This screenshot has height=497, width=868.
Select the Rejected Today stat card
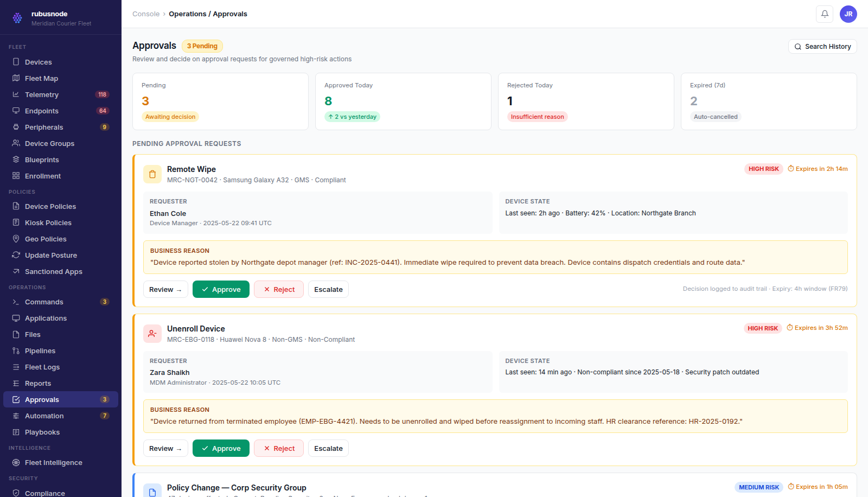586,101
